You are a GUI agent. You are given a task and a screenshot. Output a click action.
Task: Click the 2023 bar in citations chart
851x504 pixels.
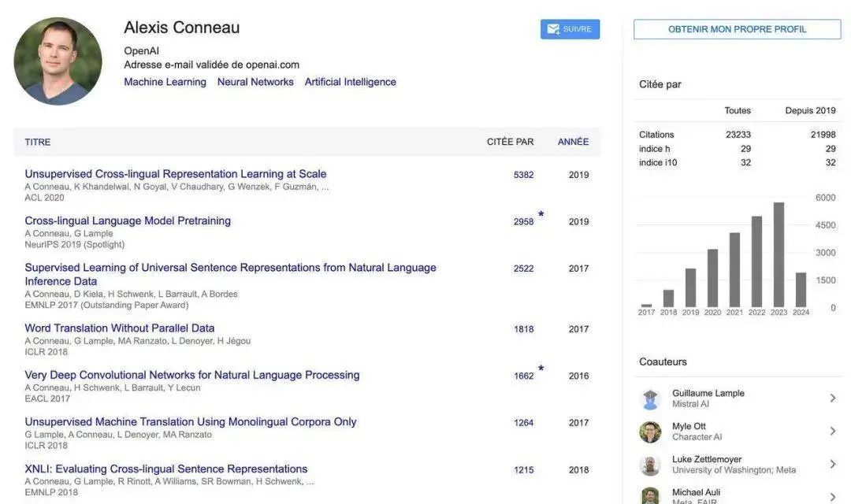[779, 255]
